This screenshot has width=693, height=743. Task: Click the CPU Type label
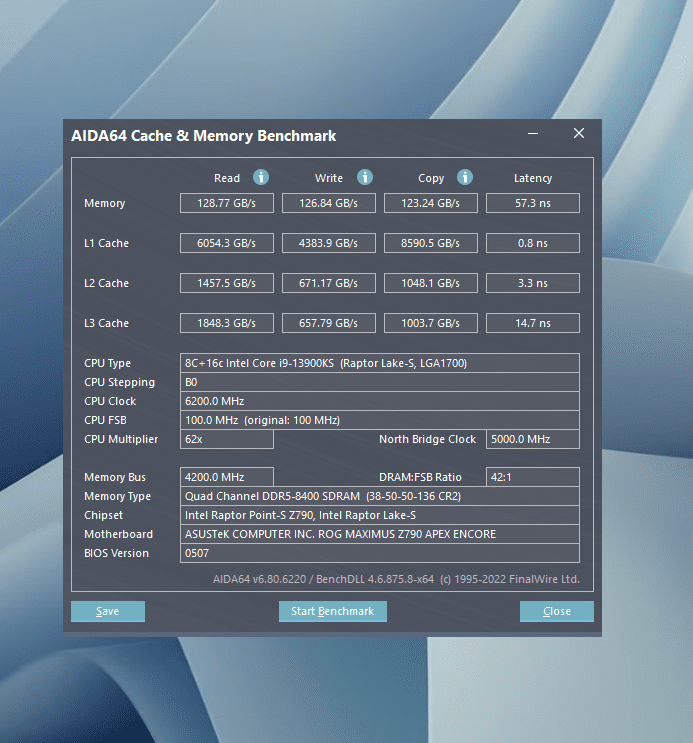(108, 363)
